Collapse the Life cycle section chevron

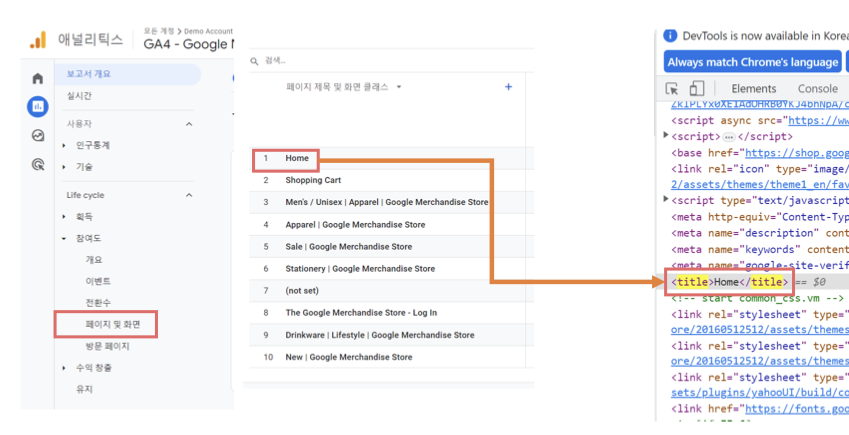click(189, 195)
